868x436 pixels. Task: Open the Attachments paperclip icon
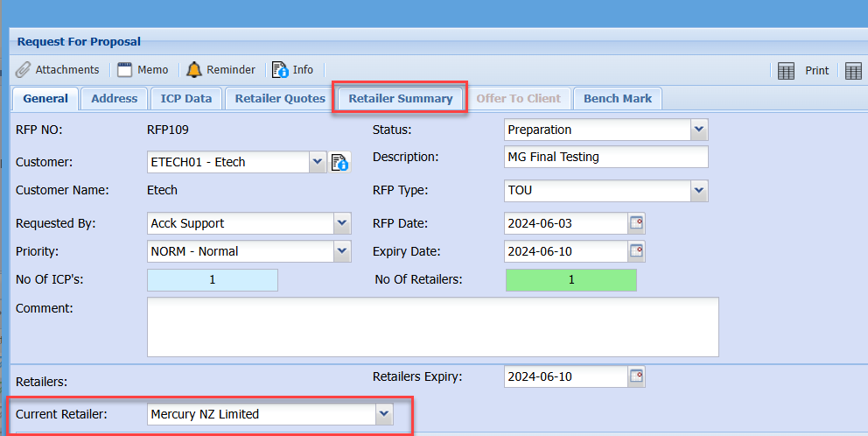(x=23, y=70)
